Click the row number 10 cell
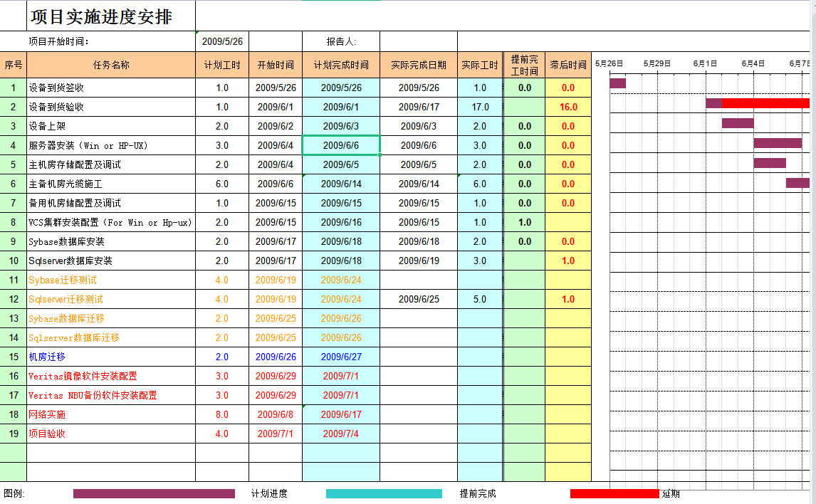This screenshot has width=816, height=504. [14, 261]
